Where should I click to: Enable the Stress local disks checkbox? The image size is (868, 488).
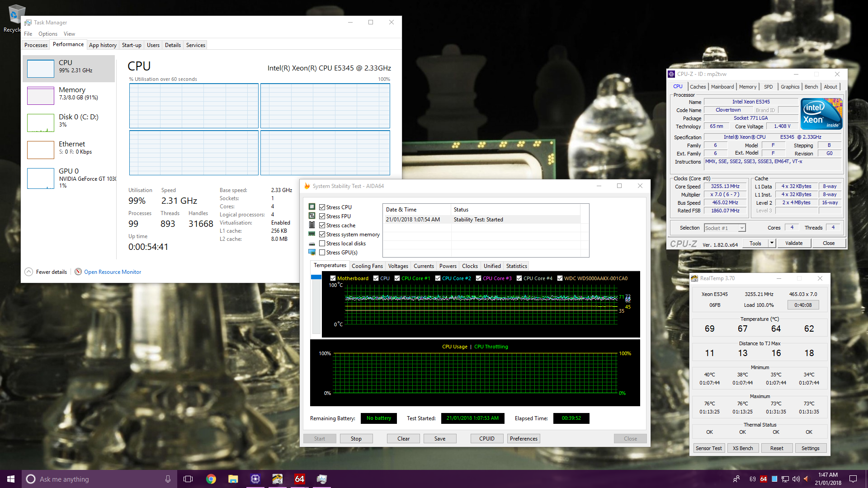[322, 243]
